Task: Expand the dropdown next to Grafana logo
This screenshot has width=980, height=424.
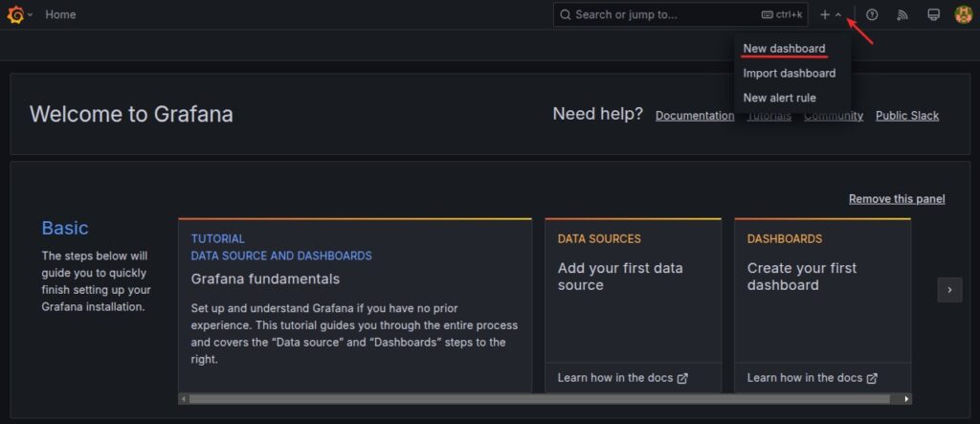Action: point(31,15)
